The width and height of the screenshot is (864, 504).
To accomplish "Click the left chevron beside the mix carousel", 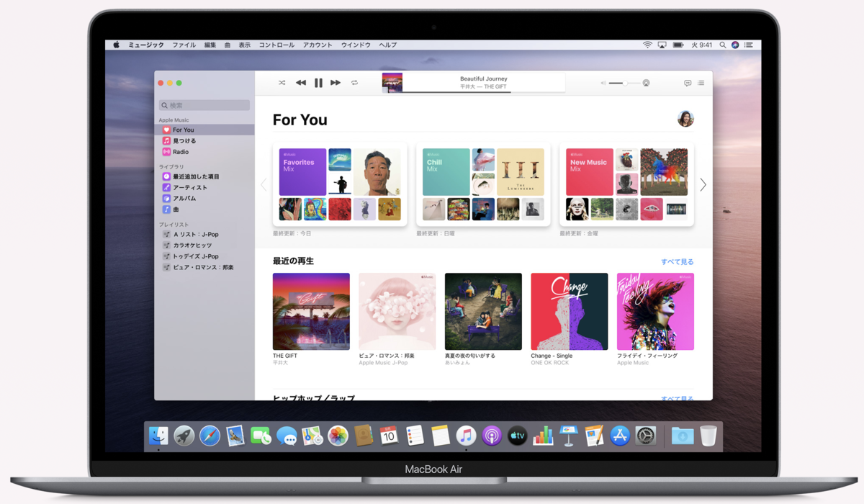I will point(264,184).
